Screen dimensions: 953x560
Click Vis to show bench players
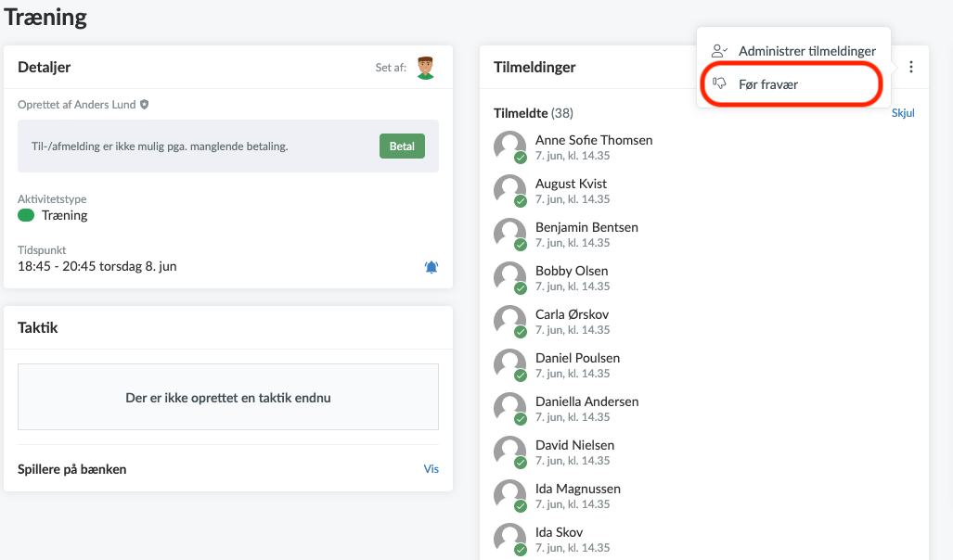point(431,469)
